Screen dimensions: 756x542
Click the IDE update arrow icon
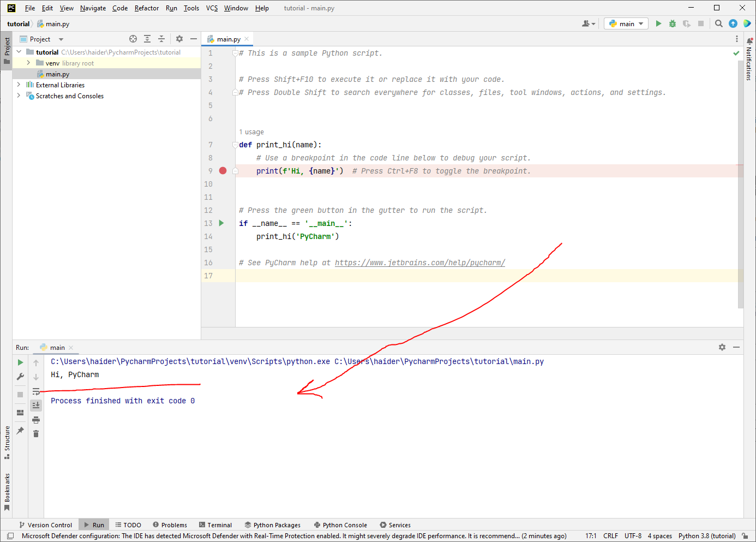(733, 23)
